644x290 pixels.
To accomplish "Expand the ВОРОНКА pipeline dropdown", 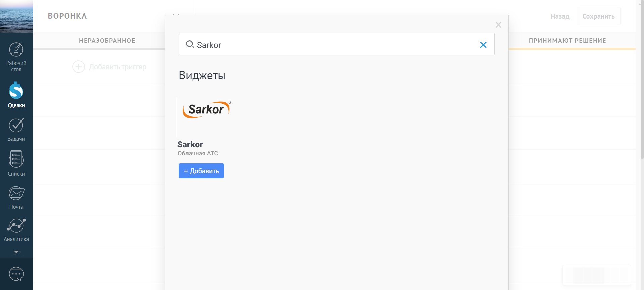I will [176, 15].
